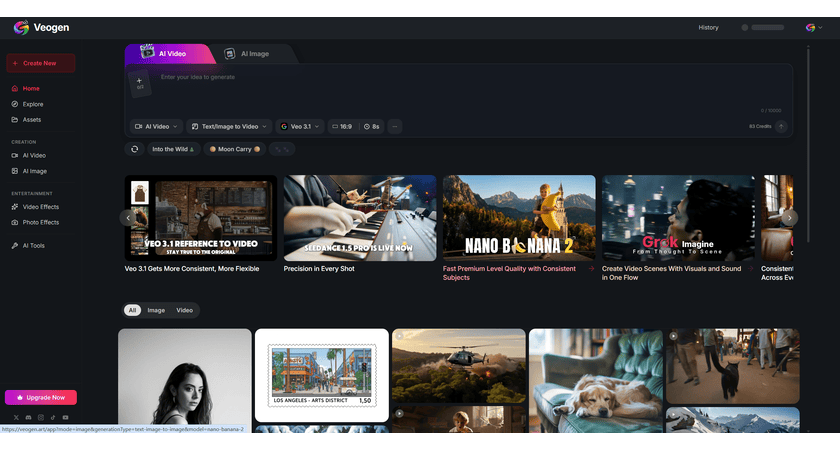Image resolution: width=840 pixels, height=450 pixels.
Task: Click the plus icon in Create New
Action: pyautogui.click(x=16, y=63)
